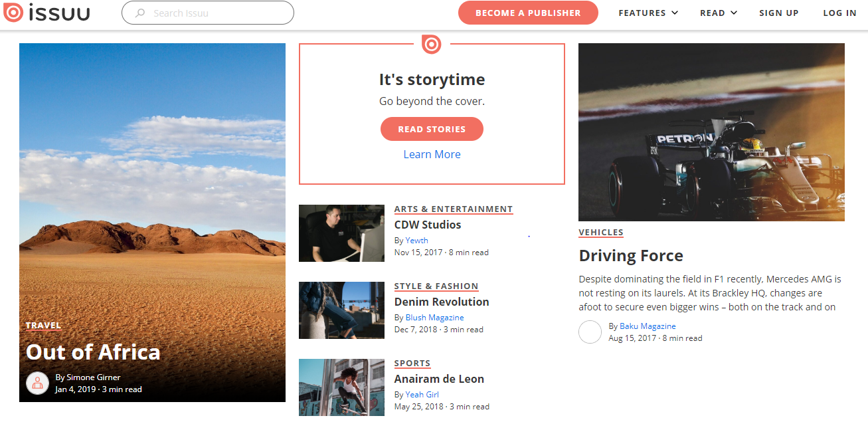Click the text 'Go beyond the cover.'
This screenshot has height=422, width=868.
click(x=432, y=102)
